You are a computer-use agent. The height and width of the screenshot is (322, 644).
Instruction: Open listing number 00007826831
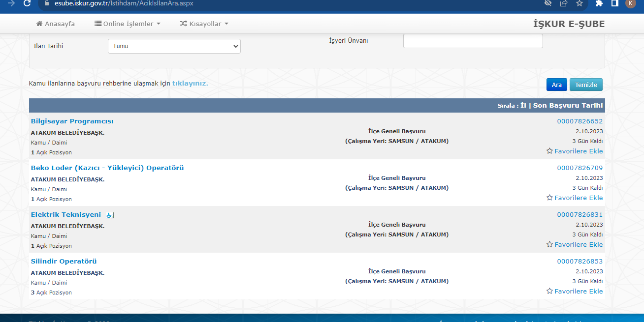click(580, 215)
